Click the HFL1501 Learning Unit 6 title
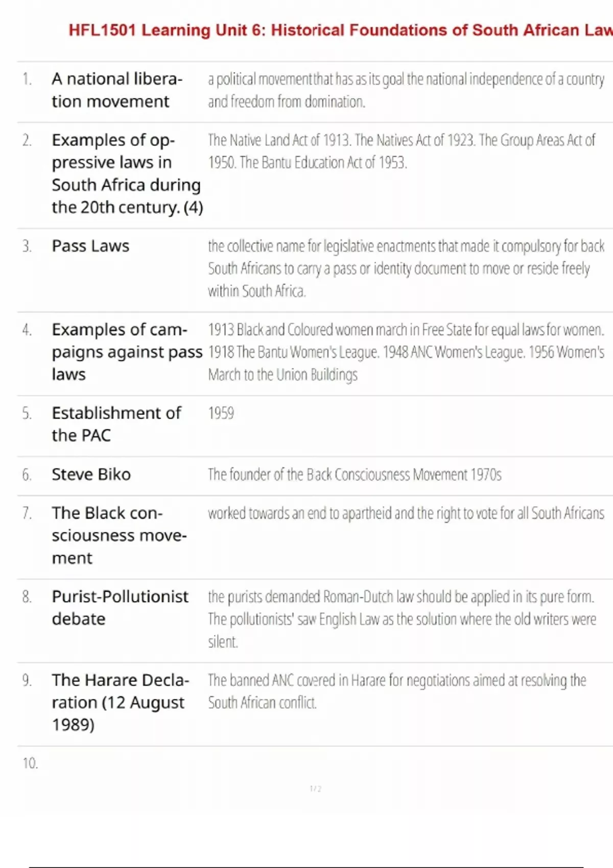 [x=341, y=30]
